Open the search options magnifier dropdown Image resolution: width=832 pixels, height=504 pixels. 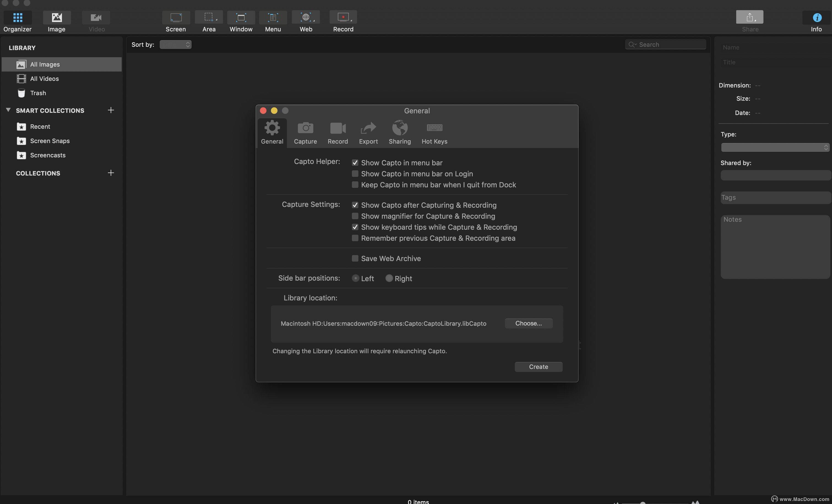pos(632,45)
